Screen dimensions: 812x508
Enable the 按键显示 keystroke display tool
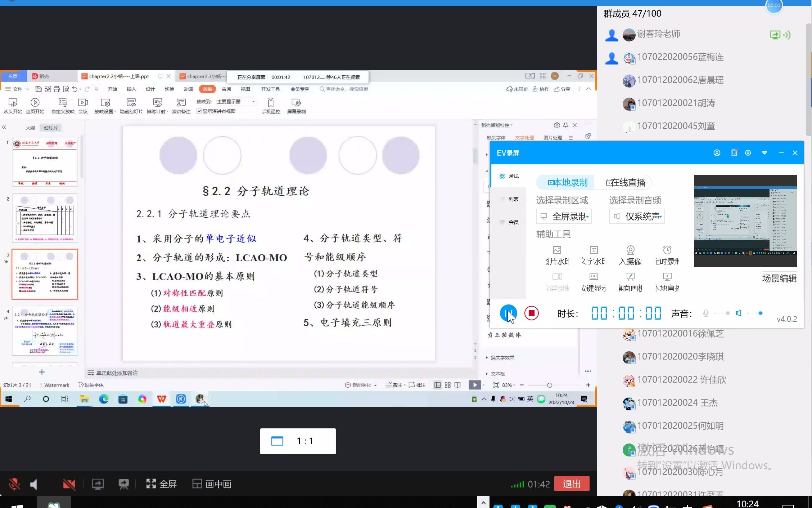[594, 282]
